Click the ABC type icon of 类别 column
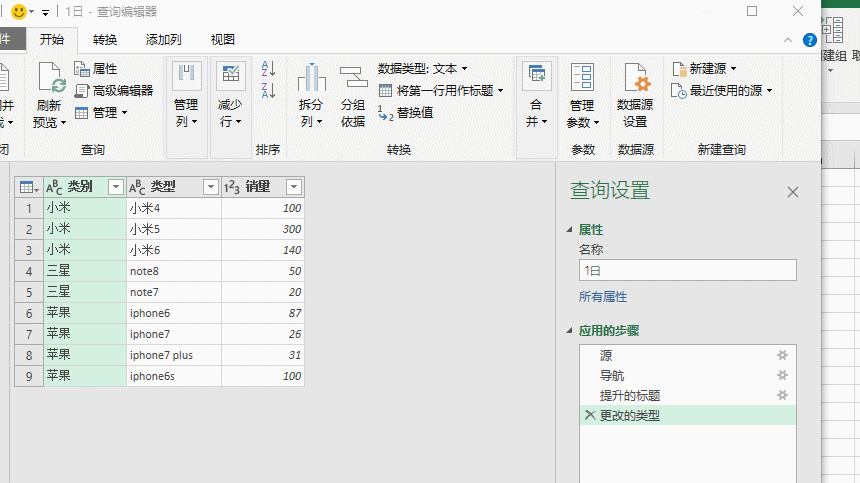The height and width of the screenshot is (483, 860). pos(54,187)
